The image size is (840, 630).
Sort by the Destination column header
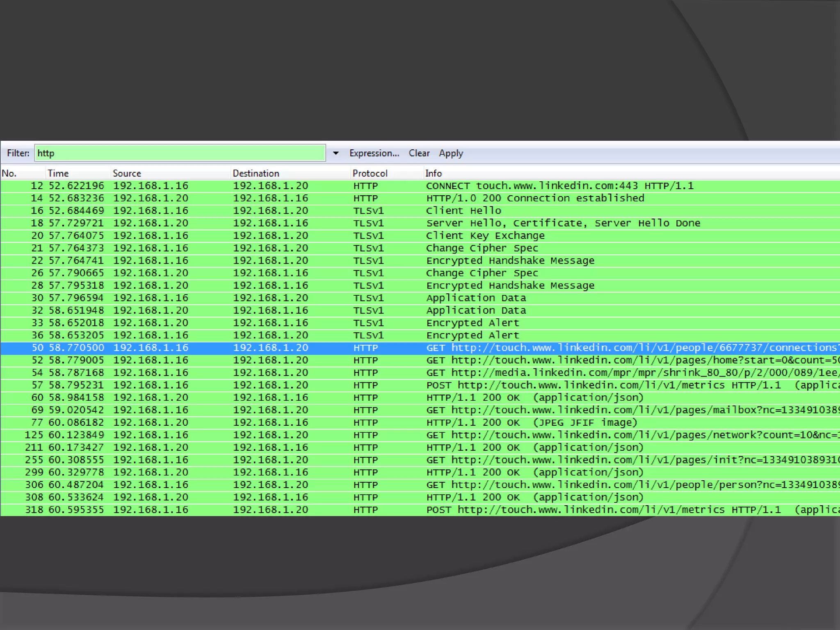[x=256, y=173]
